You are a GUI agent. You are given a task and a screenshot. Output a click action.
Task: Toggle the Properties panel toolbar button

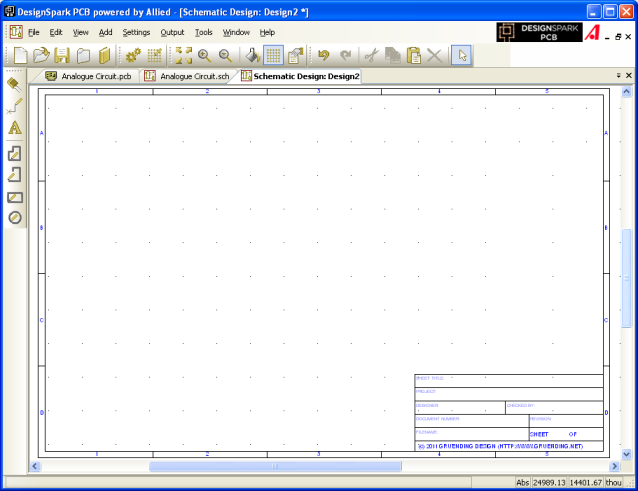tap(295, 56)
